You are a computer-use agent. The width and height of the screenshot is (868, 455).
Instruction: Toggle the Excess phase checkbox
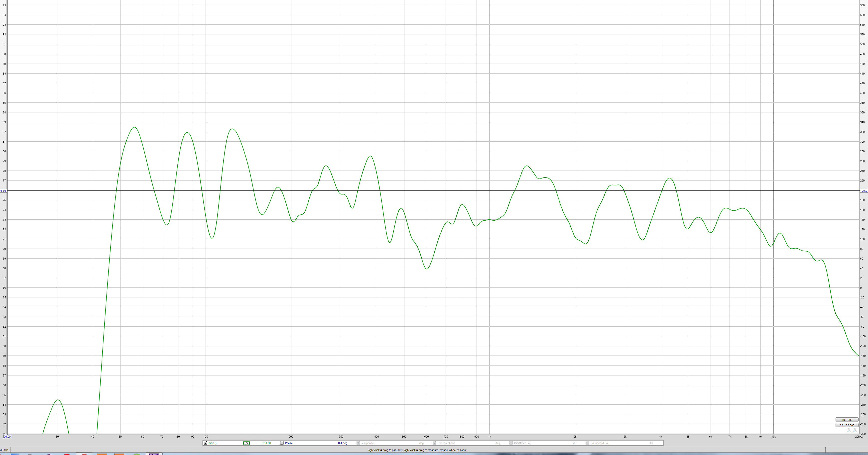click(435, 443)
